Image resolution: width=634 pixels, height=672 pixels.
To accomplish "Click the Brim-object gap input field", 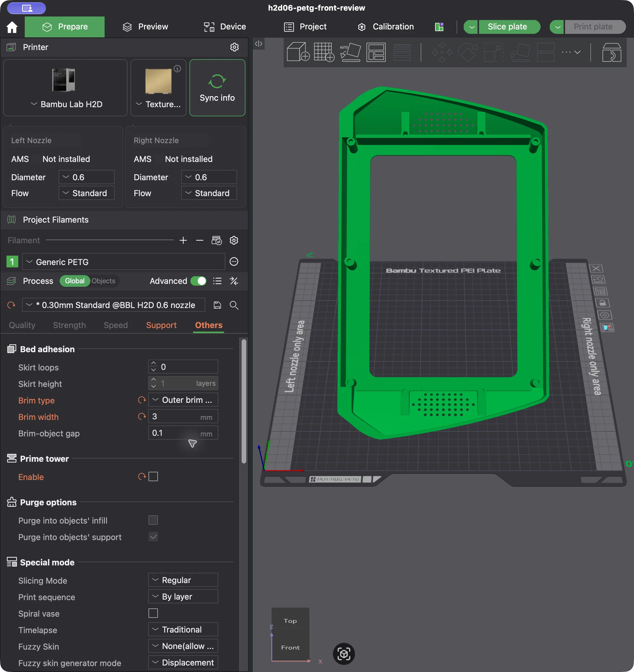I will (x=183, y=433).
